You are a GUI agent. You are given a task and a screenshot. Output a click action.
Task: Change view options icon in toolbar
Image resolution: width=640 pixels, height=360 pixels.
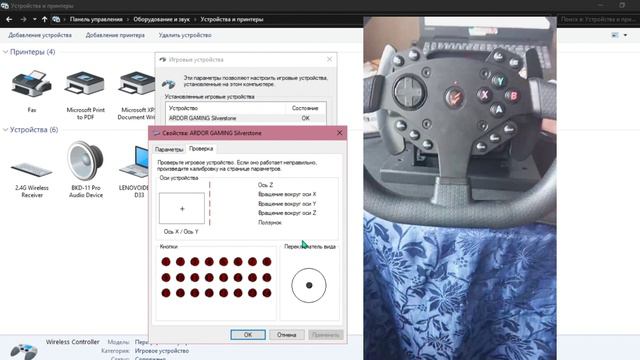(615, 35)
